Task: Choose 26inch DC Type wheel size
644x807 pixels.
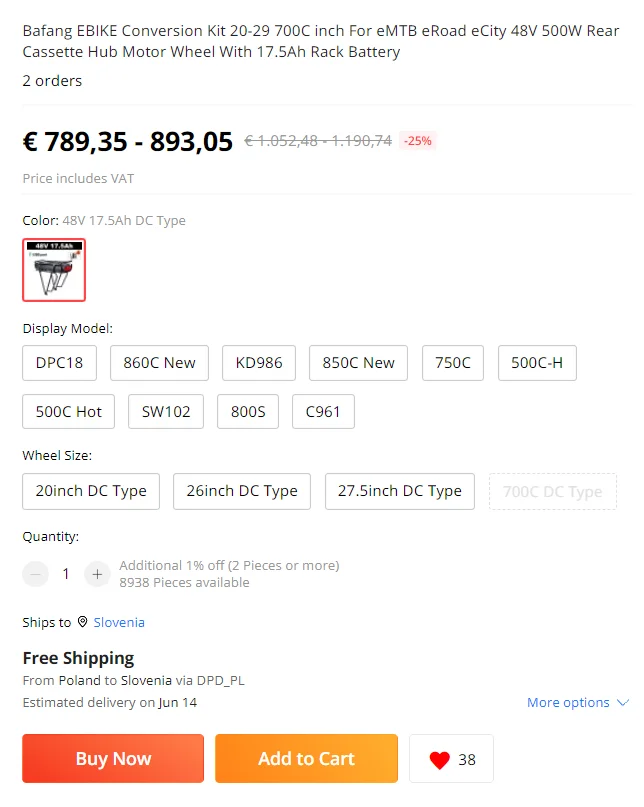Action: tap(242, 492)
